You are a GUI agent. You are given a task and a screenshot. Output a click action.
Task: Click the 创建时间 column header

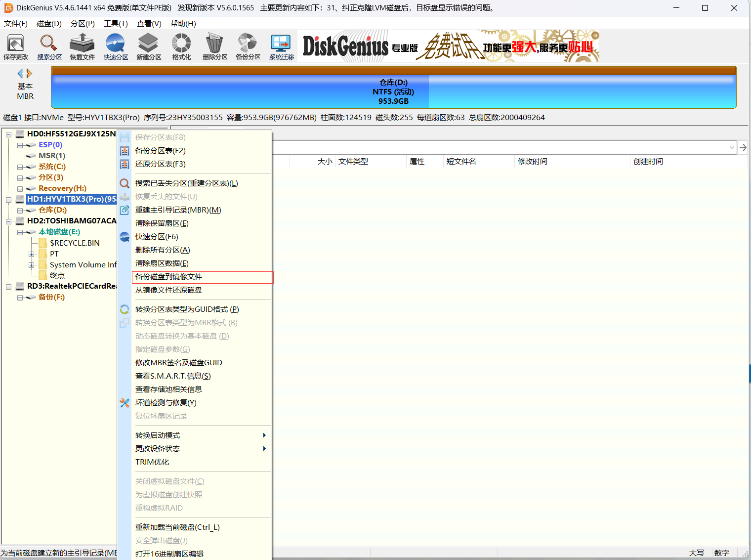click(x=689, y=162)
